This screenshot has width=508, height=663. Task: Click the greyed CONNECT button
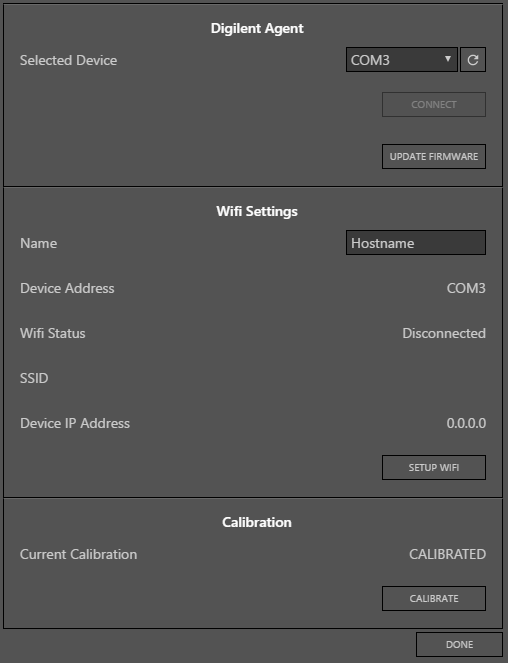pos(434,104)
